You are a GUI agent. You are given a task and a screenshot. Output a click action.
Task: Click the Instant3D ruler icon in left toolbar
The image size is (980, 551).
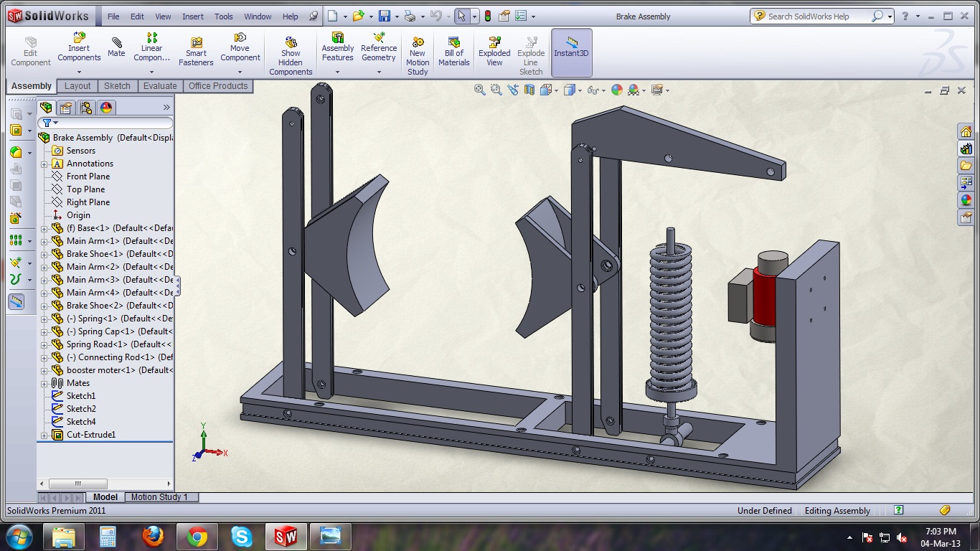tap(16, 302)
